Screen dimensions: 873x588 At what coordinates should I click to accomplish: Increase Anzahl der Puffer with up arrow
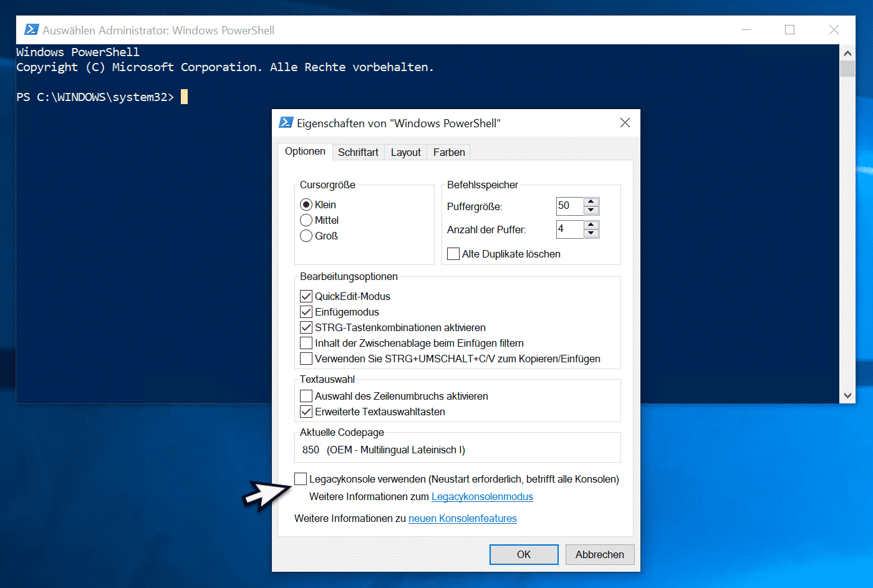pyautogui.click(x=591, y=224)
